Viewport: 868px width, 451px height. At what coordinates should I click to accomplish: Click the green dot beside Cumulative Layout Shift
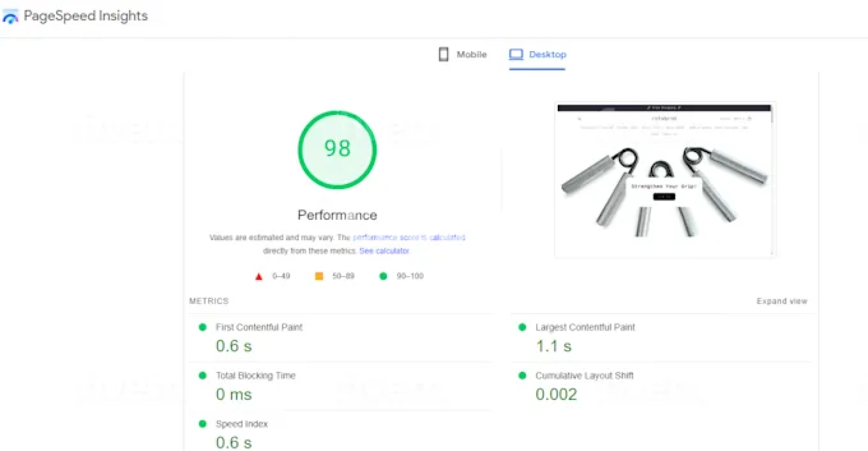[522, 375]
